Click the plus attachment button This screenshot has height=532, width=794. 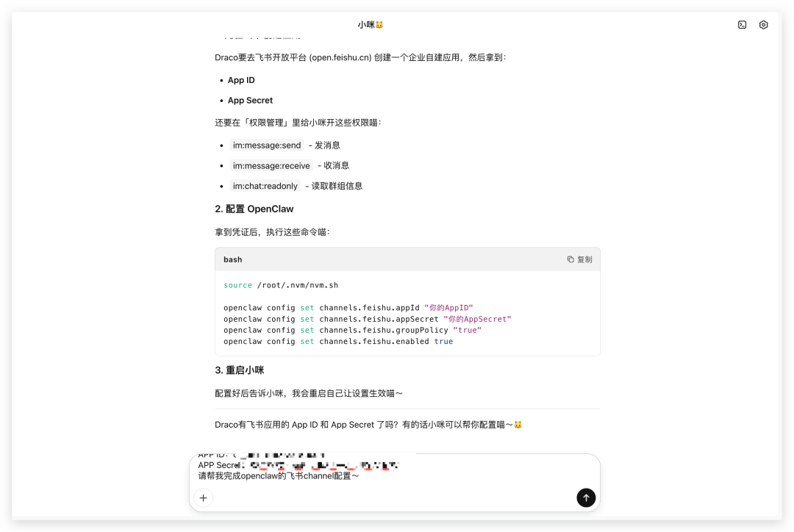point(204,497)
